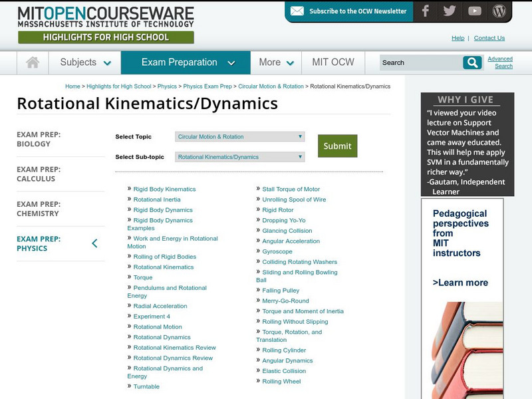Click the Learn more pedagogical banner
The width and height of the screenshot is (532, 399).
click(461, 283)
